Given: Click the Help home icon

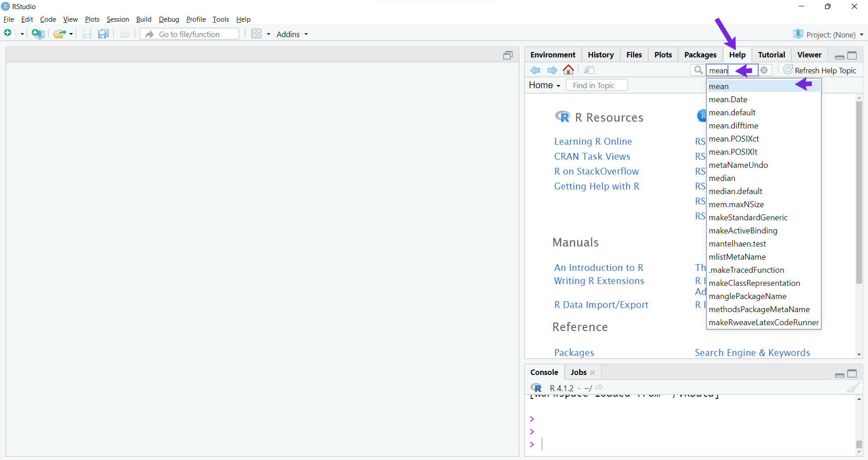Looking at the screenshot, I should pos(568,70).
